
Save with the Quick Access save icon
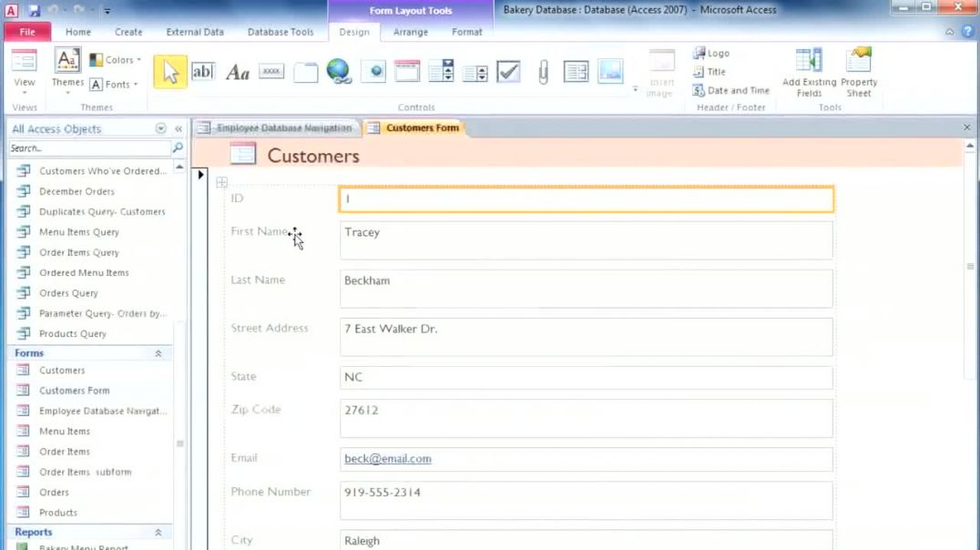(x=34, y=10)
